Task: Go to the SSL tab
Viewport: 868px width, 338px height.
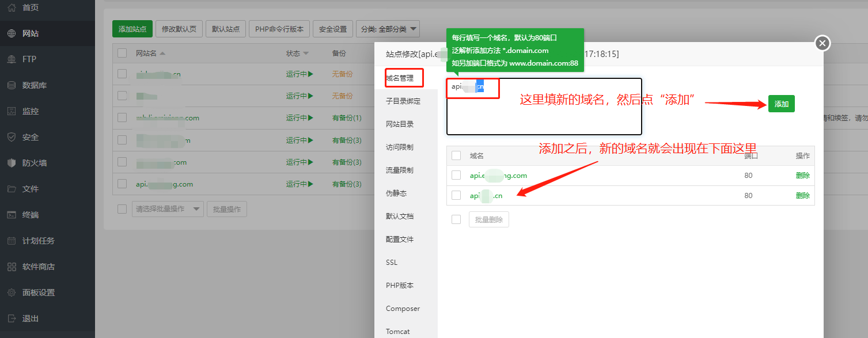Action: pyautogui.click(x=392, y=262)
